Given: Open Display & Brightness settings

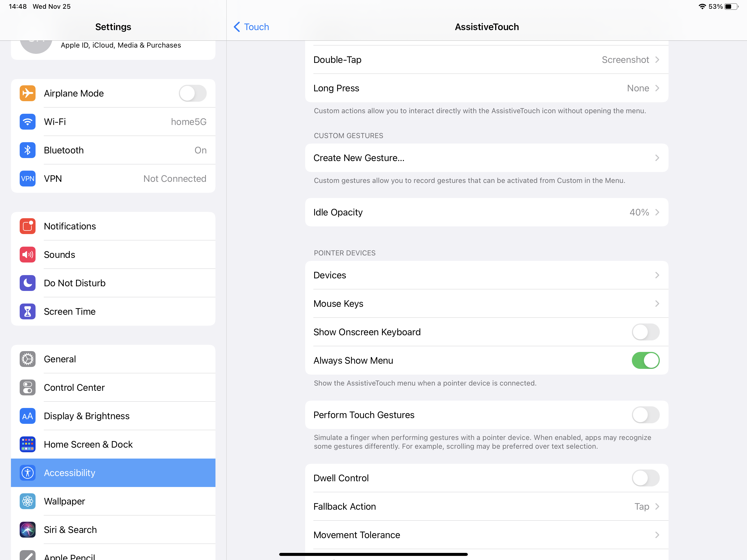Looking at the screenshot, I should coord(113,416).
